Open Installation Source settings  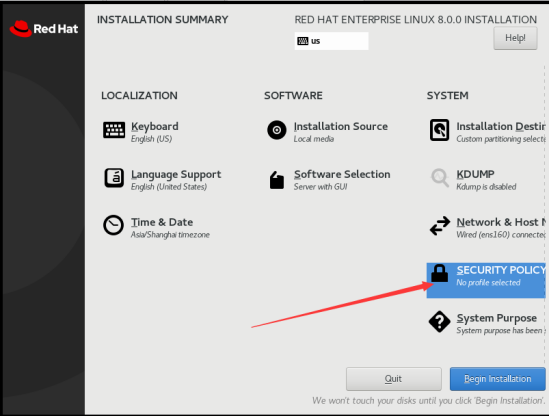coord(341,126)
